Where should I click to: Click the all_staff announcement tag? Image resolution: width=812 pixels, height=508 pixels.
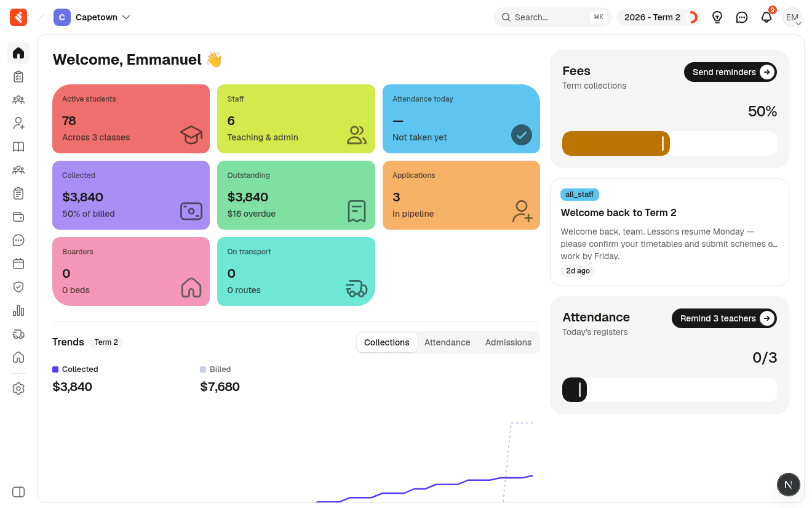click(579, 195)
